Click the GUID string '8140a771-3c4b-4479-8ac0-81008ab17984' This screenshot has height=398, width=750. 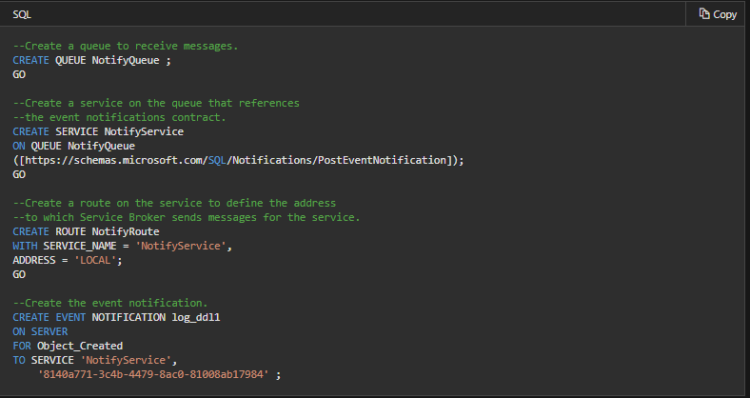(x=153, y=374)
